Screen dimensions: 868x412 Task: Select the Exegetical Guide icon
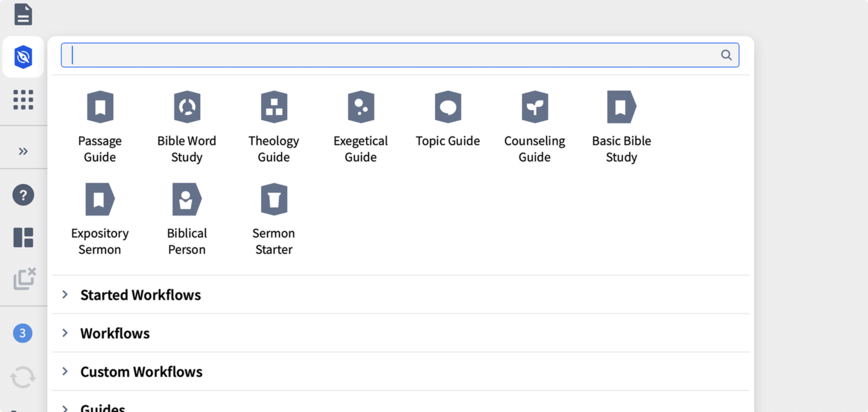point(361,108)
